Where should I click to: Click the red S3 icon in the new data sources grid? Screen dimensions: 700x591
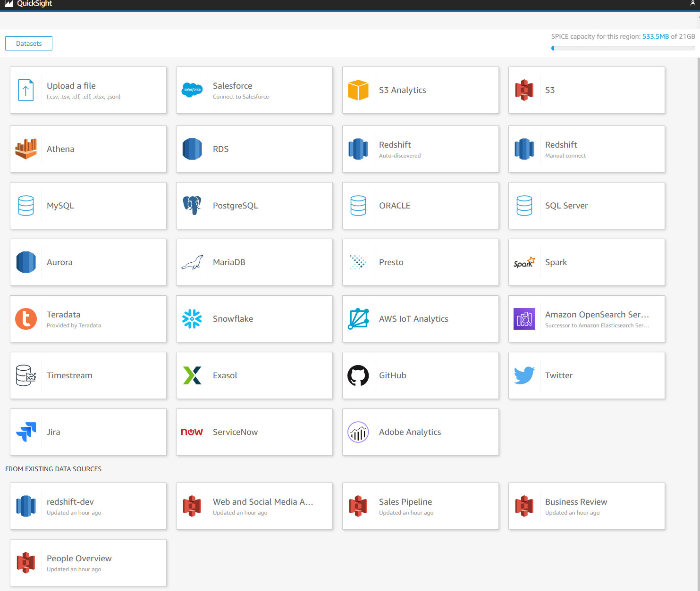point(524,90)
